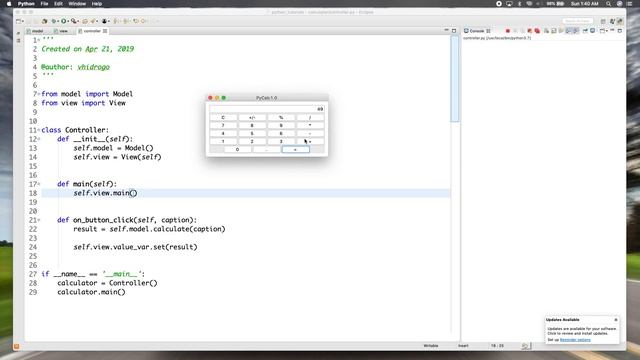This screenshot has width=640, height=360.
Task: Collapse the imports fold at line 7
Action: (x=39, y=94)
